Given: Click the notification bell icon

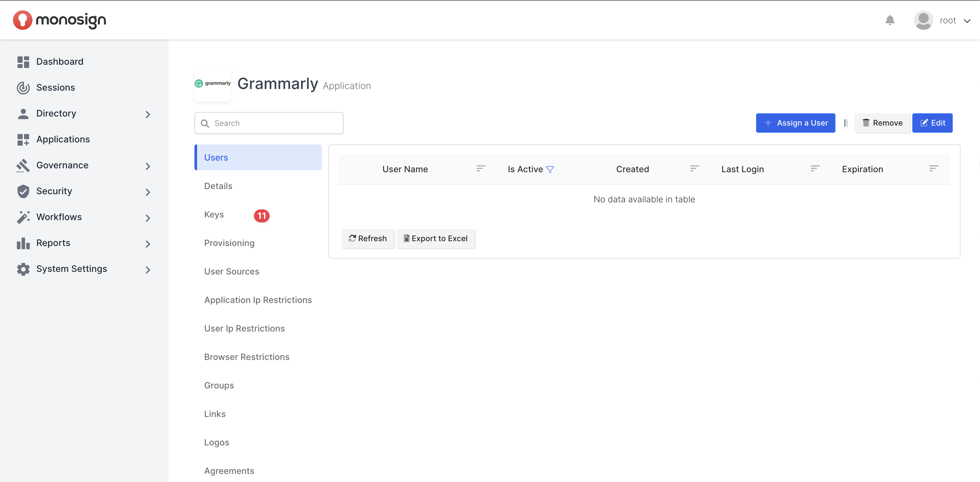Looking at the screenshot, I should [x=890, y=20].
